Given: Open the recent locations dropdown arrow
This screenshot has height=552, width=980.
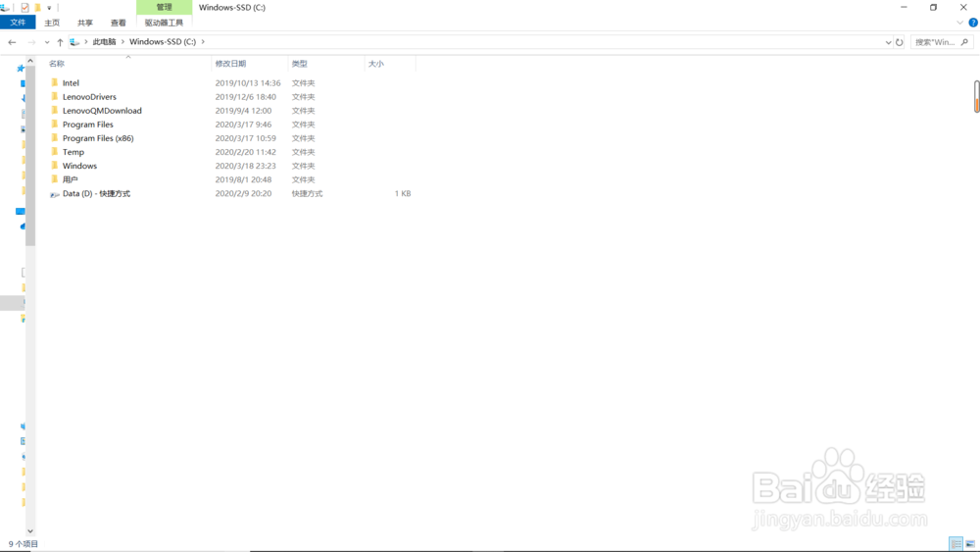Looking at the screenshot, I should click(x=47, y=42).
